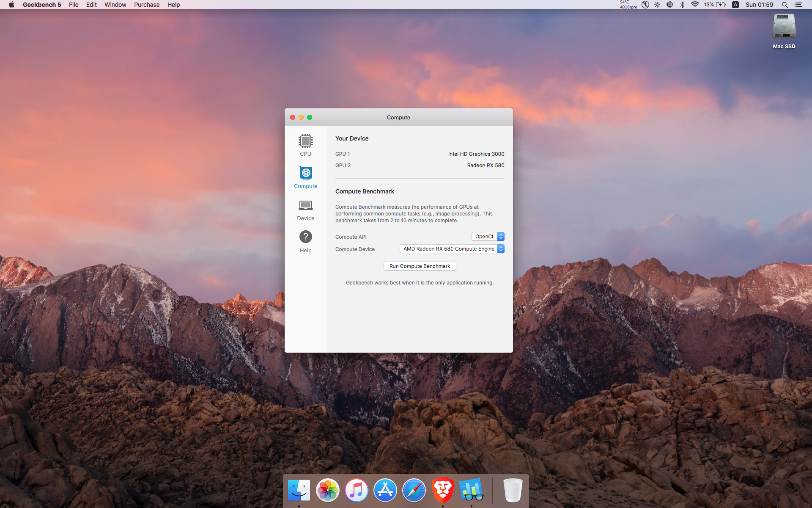Click the brightness sun icon in menu bar
The width and height of the screenshot is (812, 508).
click(x=657, y=5)
